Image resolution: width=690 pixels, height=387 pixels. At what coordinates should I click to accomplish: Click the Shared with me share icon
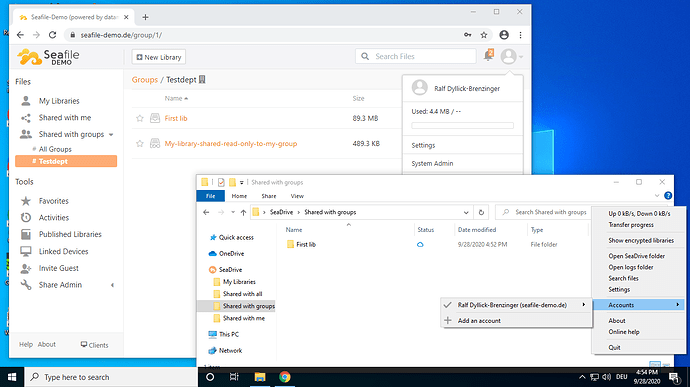pos(26,118)
